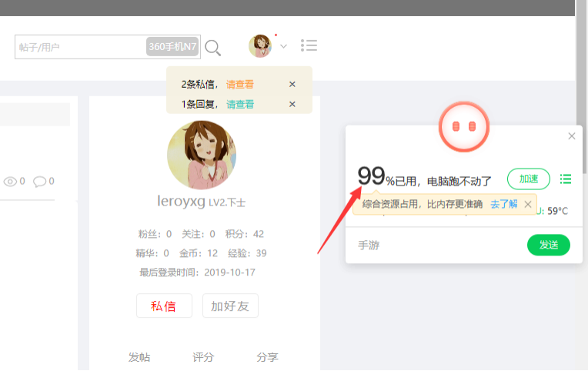588x371 pixels.
Task: Click the 加好友 button
Action: (230, 306)
